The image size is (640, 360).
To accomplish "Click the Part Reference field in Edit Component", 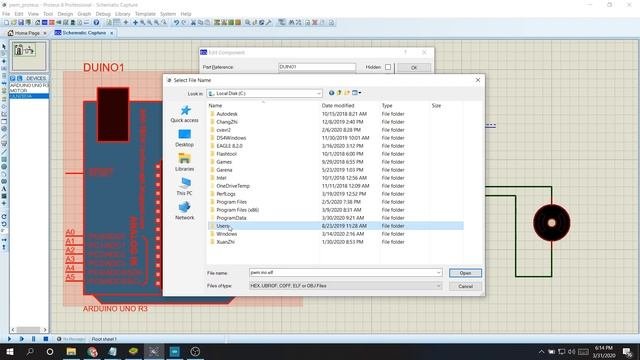I will tap(317, 67).
